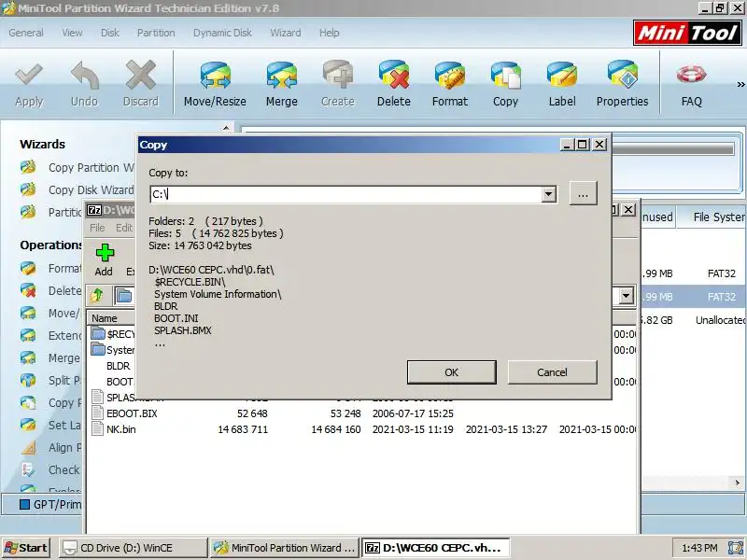Open the General menu
The height and width of the screenshot is (560, 747).
(26, 33)
